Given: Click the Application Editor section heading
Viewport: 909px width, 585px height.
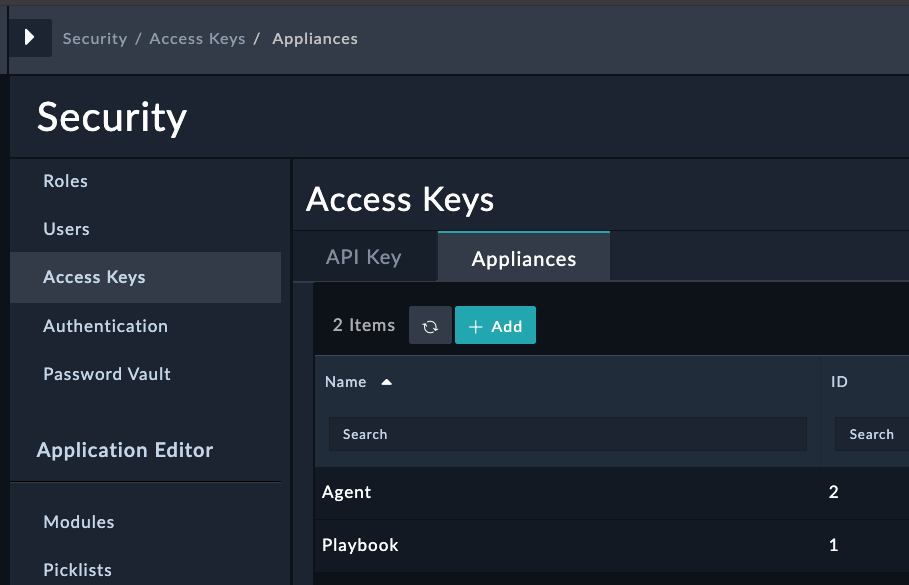Looking at the screenshot, I should (125, 450).
